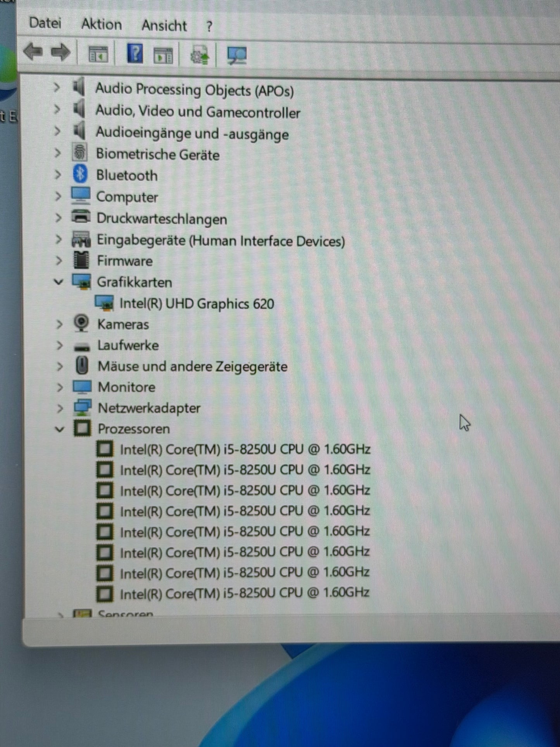This screenshot has width=560, height=747.
Task: Expand Audio, Video und Gamecontroller node
Action: pos(57,109)
